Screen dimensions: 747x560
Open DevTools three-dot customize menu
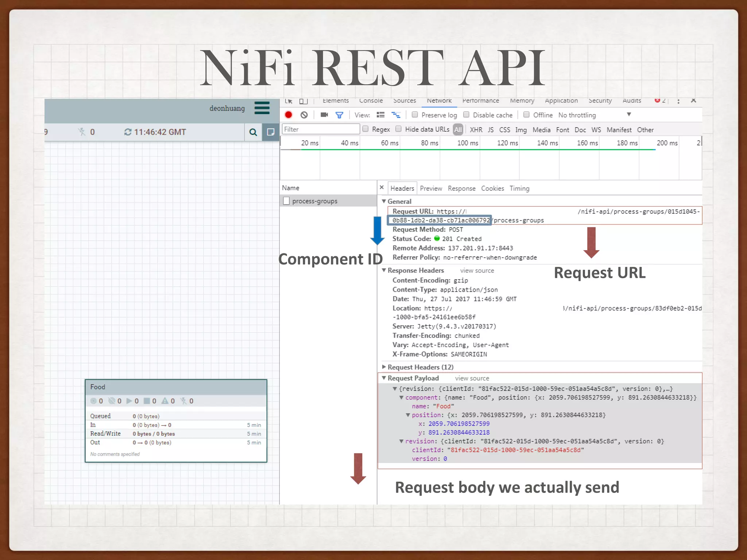678,101
